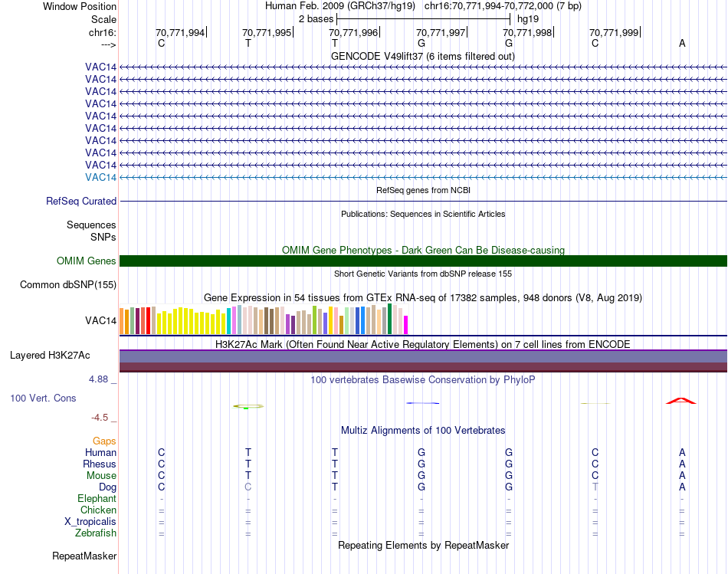Click the hg19 label beside scale bar
Screen dimensions: 728x574
(528, 19)
